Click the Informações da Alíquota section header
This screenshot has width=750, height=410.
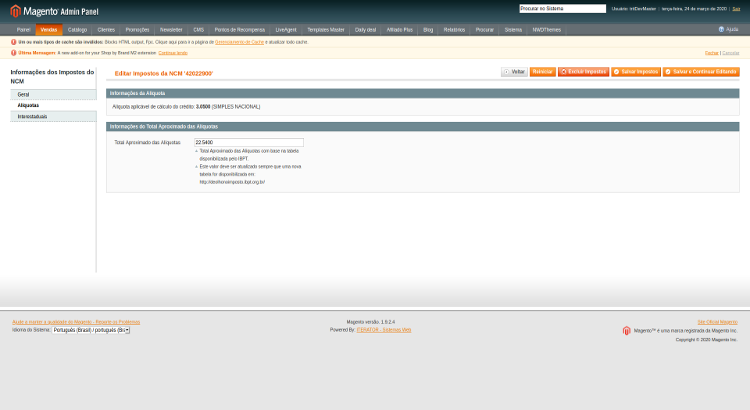pyautogui.click(x=423, y=93)
